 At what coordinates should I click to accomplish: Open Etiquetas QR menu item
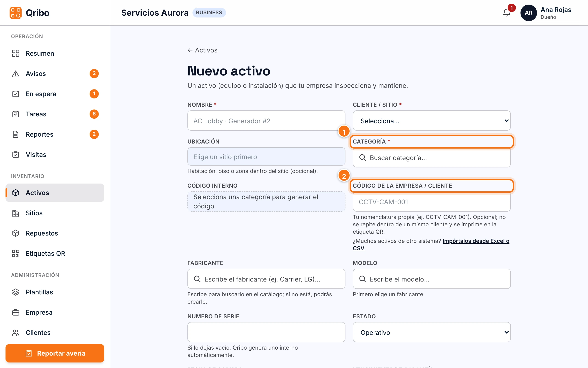coord(55,253)
